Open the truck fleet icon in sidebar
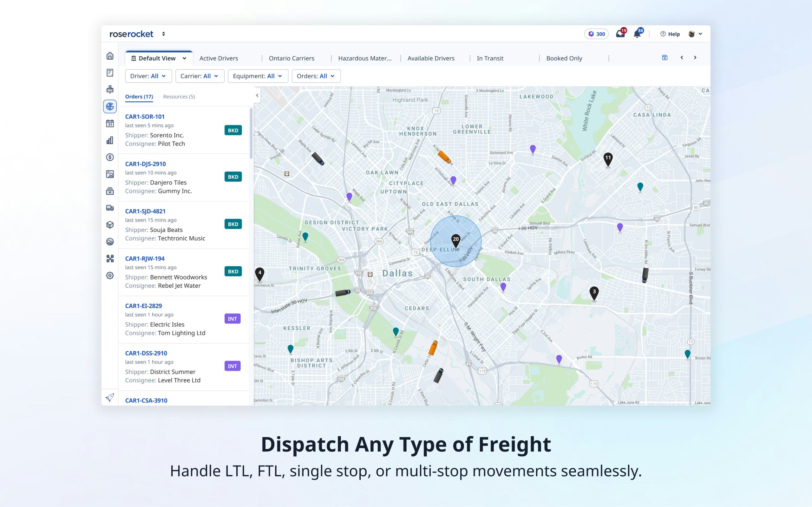 coord(110,208)
